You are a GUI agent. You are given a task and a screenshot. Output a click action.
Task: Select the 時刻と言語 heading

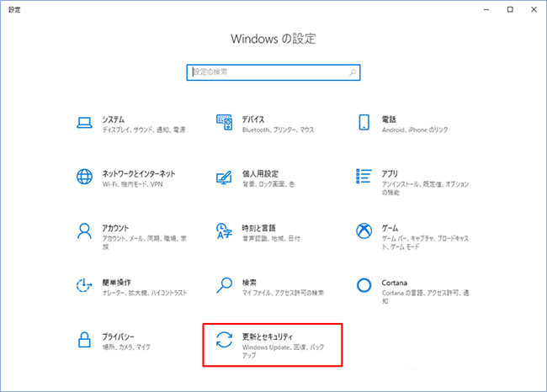click(x=259, y=228)
